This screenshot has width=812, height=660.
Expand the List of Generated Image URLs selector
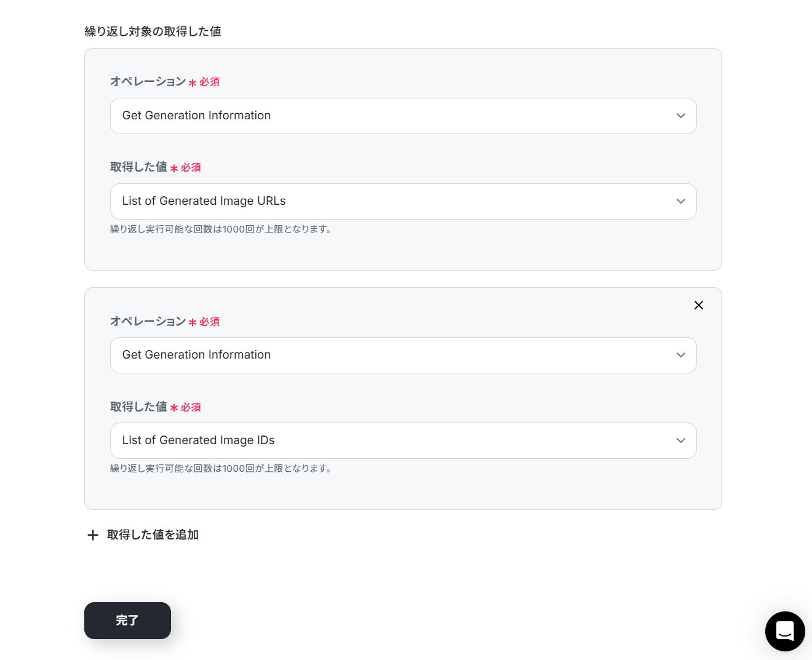point(394,201)
